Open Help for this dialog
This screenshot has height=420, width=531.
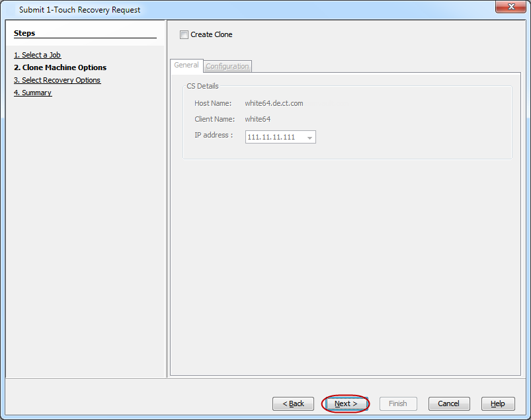(x=498, y=403)
